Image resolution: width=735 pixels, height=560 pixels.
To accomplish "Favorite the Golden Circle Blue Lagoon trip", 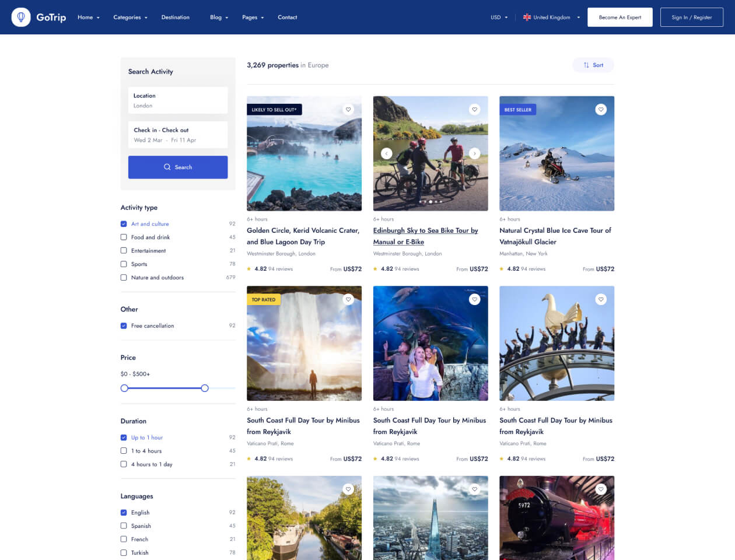I will click(348, 110).
